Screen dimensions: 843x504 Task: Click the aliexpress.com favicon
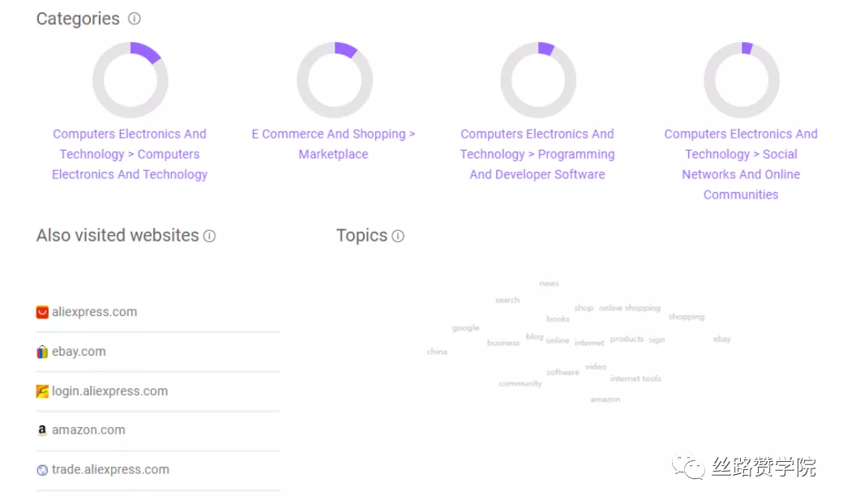click(43, 312)
